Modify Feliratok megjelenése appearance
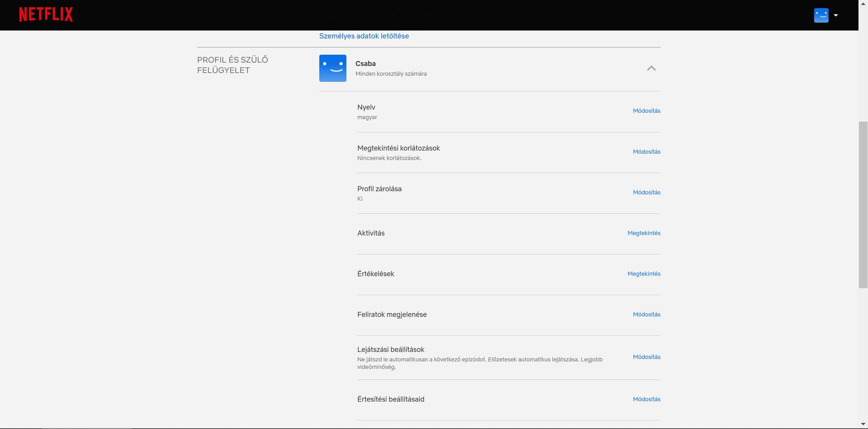Image resolution: width=868 pixels, height=429 pixels. point(646,315)
